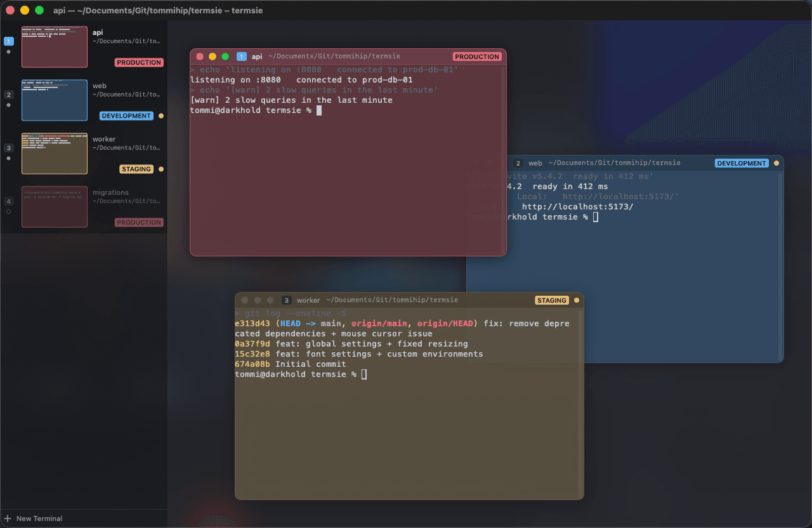Click the number 4 badge in the sidebar

tap(8, 201)
